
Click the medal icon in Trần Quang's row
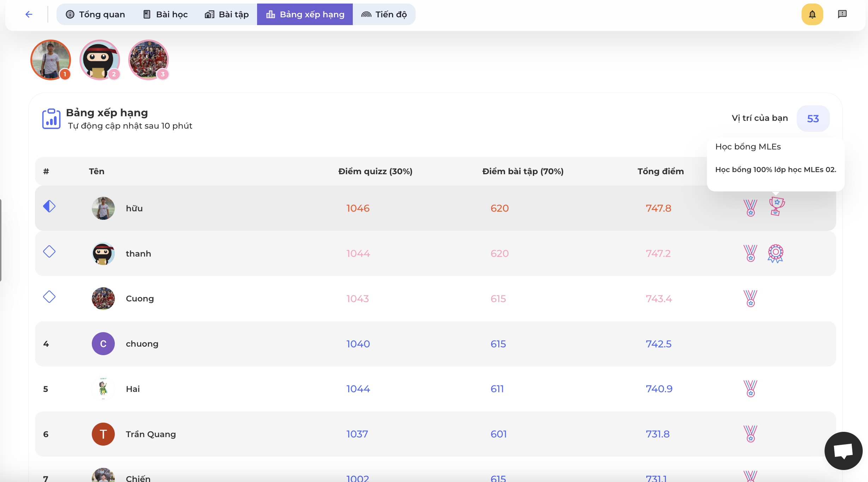[x=750, y=434]
